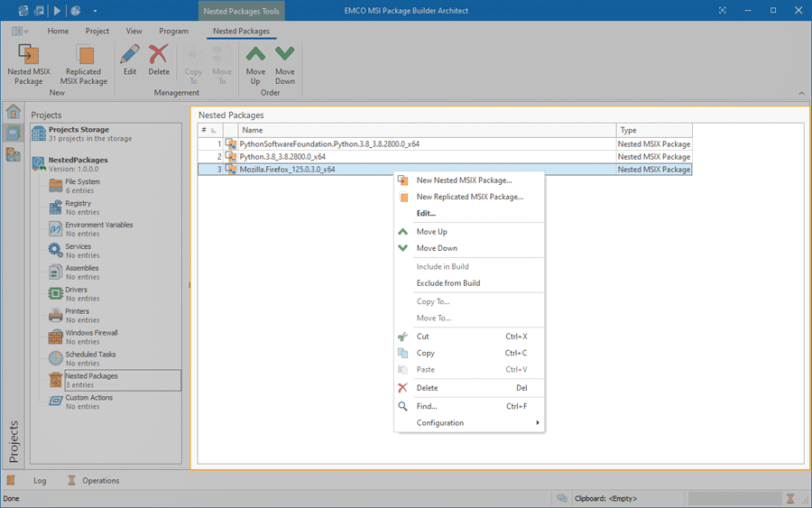Click the Move Up ribbon arrow

click(x=255, y=54)
